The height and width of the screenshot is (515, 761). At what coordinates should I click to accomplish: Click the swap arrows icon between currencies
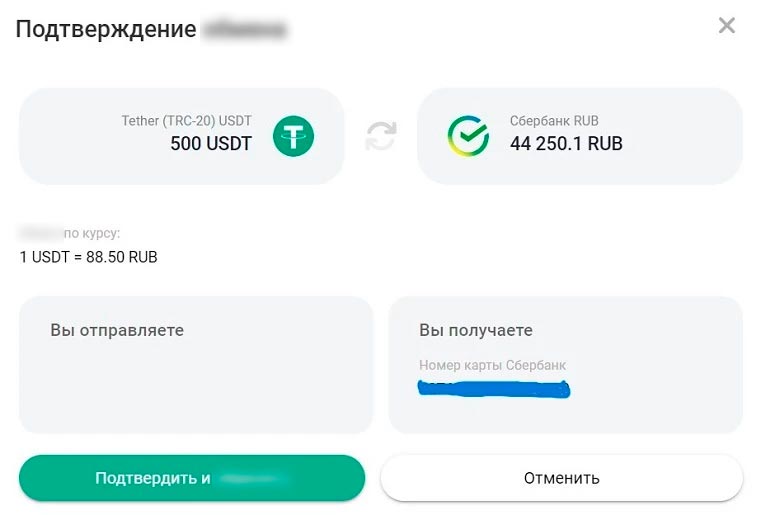pos(381,136)
